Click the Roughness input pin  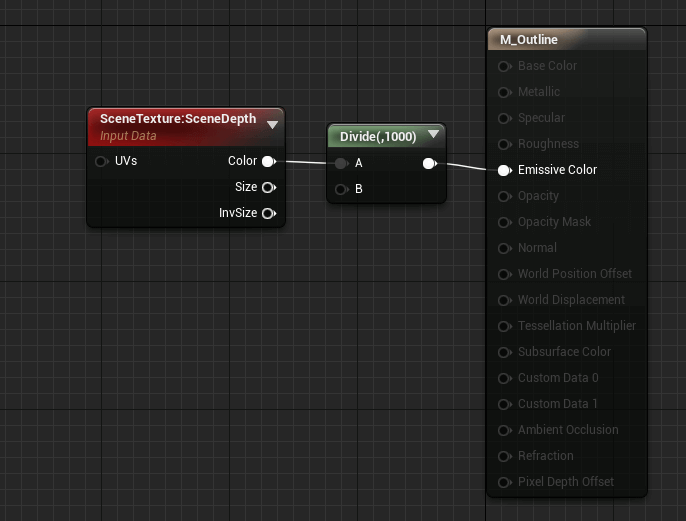[504, 144]
